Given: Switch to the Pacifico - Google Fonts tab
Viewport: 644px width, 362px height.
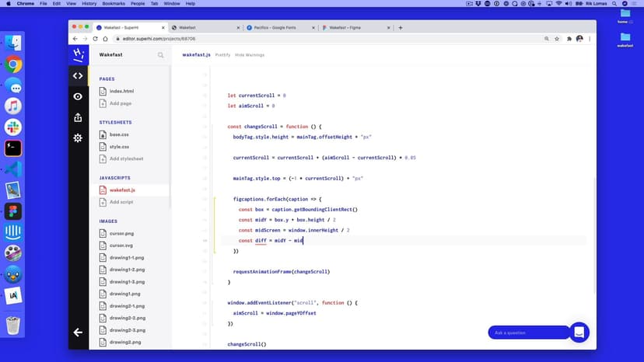Looking at the screenshot, I should click(x=278, y=27).
